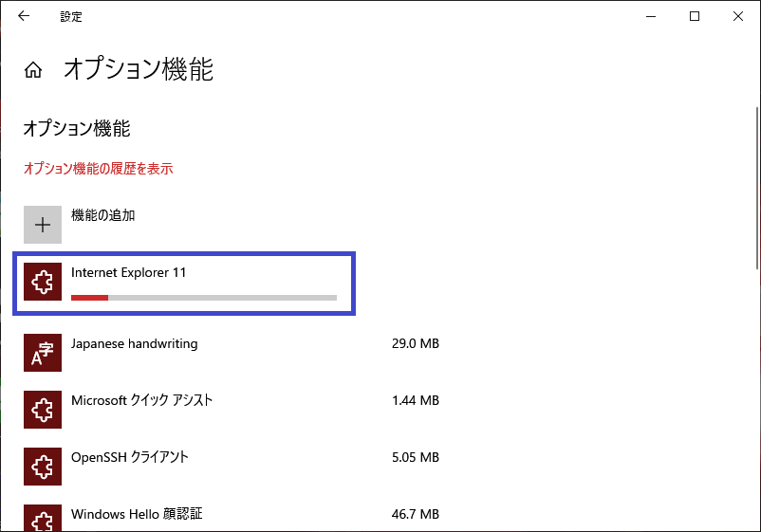761x532 pixels.
Task: Select the Internet Explorer 11 entry name
Action: tap(129, 272)
